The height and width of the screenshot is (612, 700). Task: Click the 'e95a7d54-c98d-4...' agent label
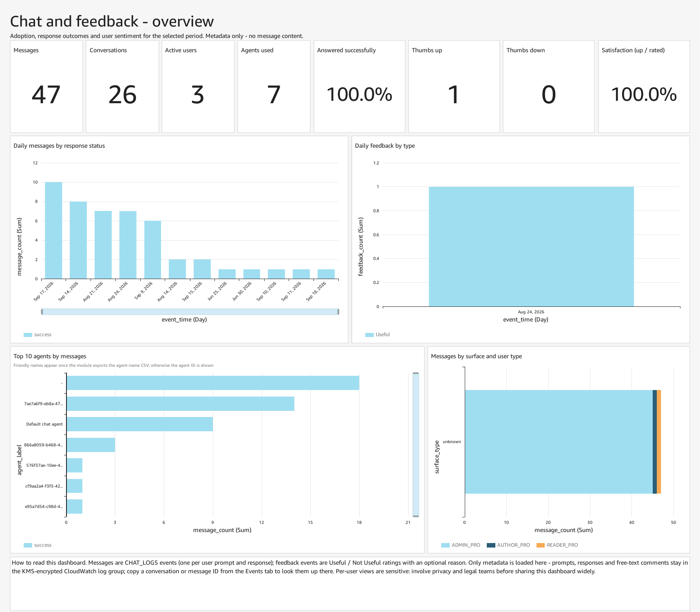44,506
